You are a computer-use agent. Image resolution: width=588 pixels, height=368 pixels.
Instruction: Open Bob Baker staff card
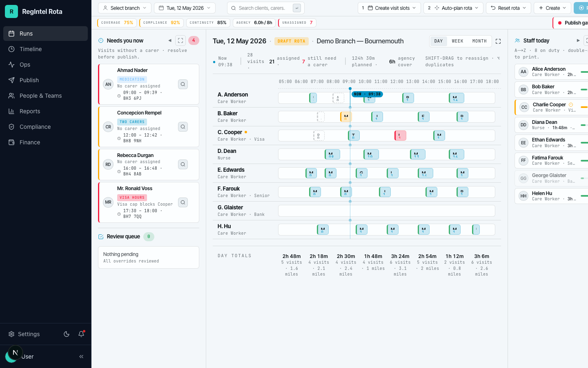551,90
